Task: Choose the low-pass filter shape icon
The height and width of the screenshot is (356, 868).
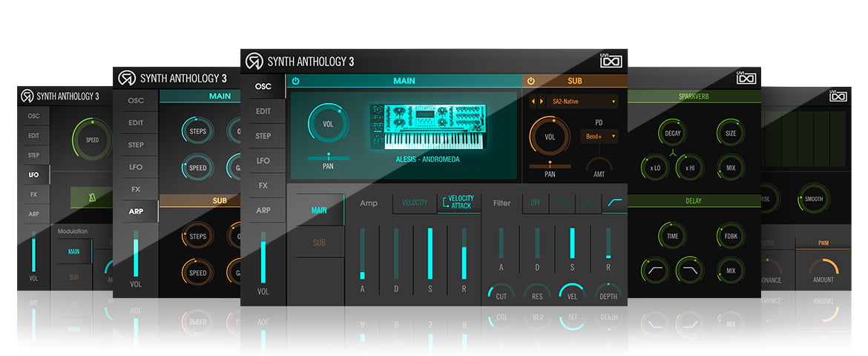Action: [x=562, y=203]
